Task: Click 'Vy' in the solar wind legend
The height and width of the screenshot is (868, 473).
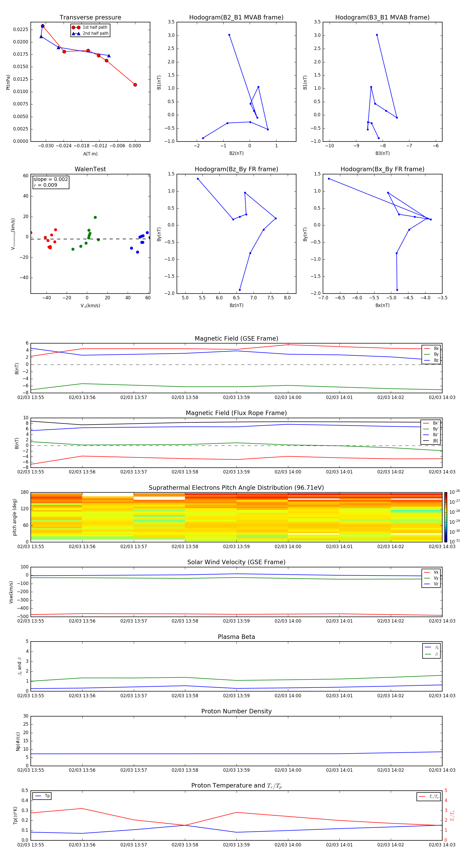Action: 431,578
